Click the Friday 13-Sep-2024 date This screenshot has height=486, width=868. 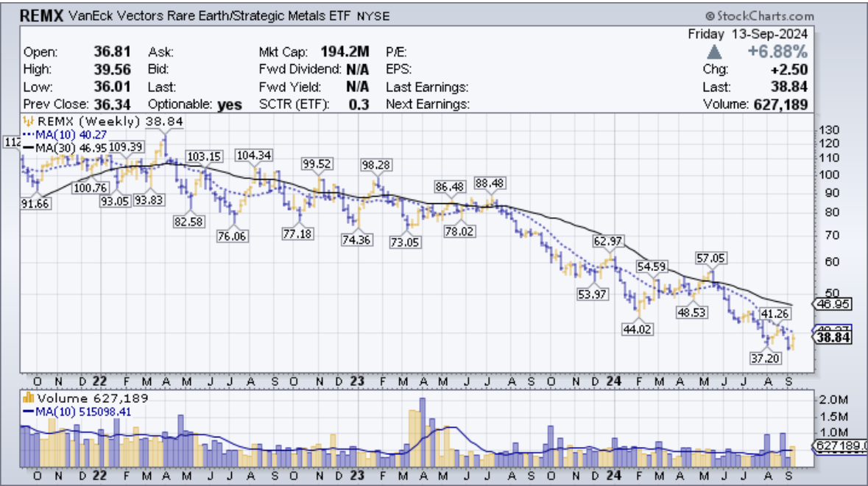(x=748, y=34)
